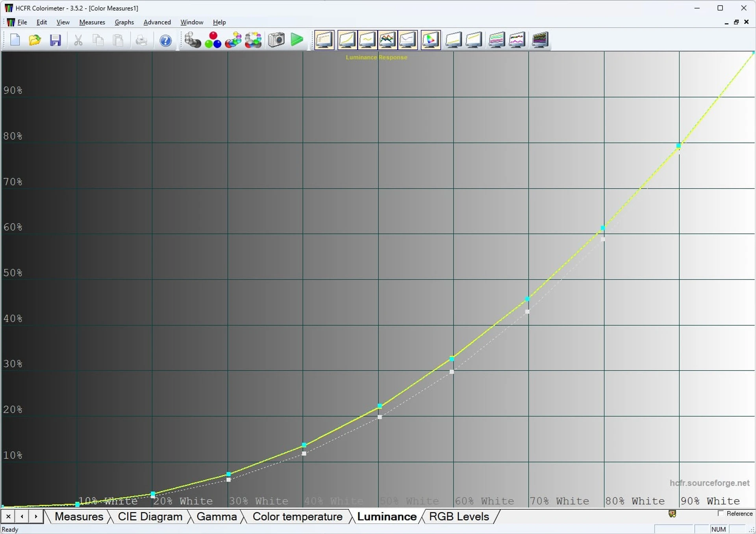This screenshot has width=756, height=534.
Task: Open the View menu
Action: pos(63,22)
